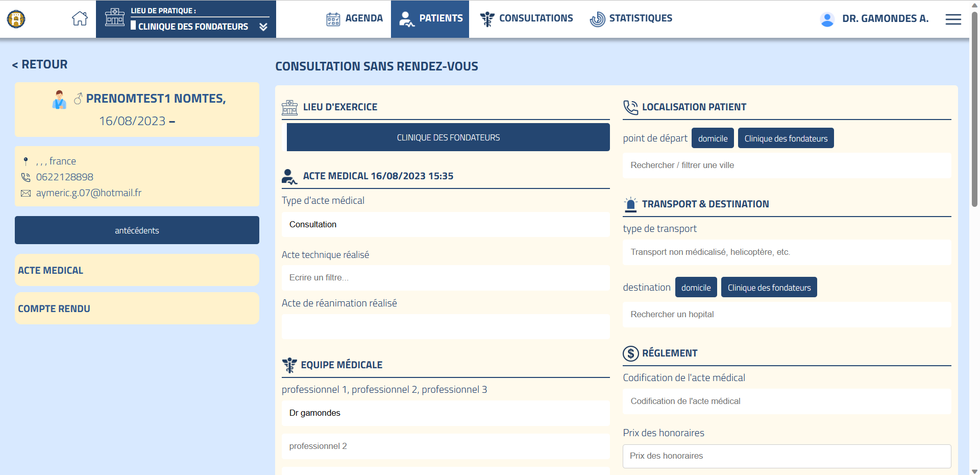Click the user avatar icon

coord(827,19)
